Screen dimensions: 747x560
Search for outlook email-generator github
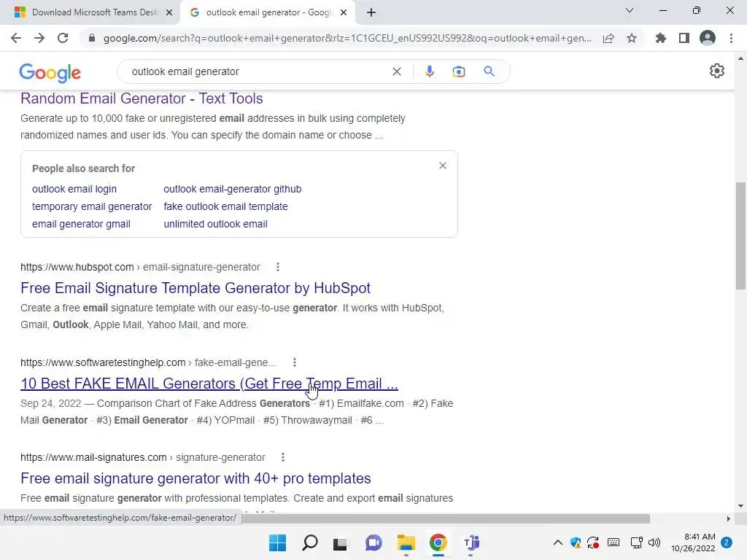[233, 189]
